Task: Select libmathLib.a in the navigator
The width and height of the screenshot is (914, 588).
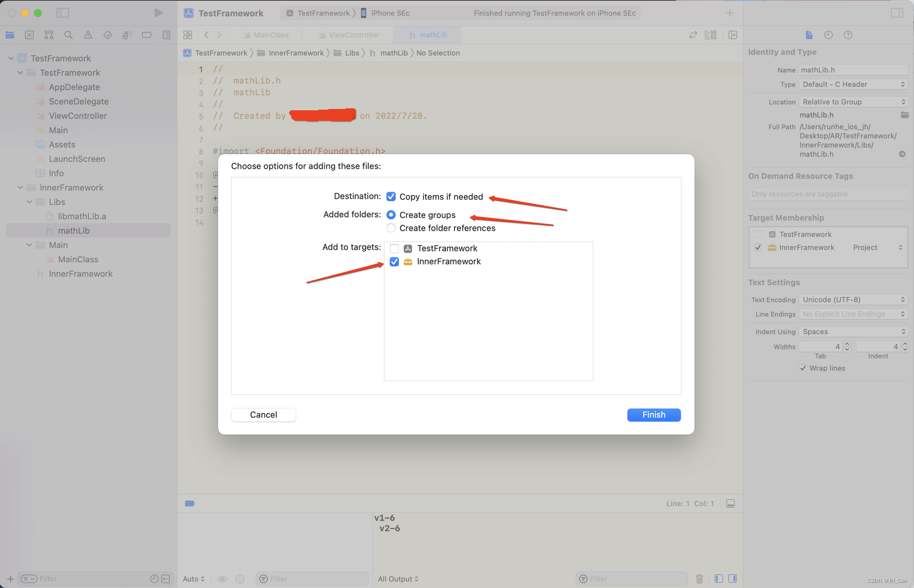Action: coord(82,216)
